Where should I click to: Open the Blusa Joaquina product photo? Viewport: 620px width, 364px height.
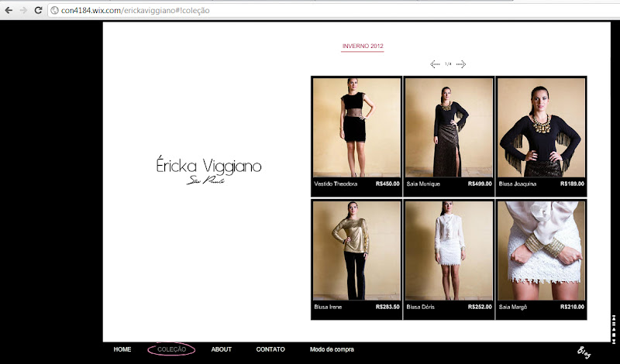click(541, 127)
